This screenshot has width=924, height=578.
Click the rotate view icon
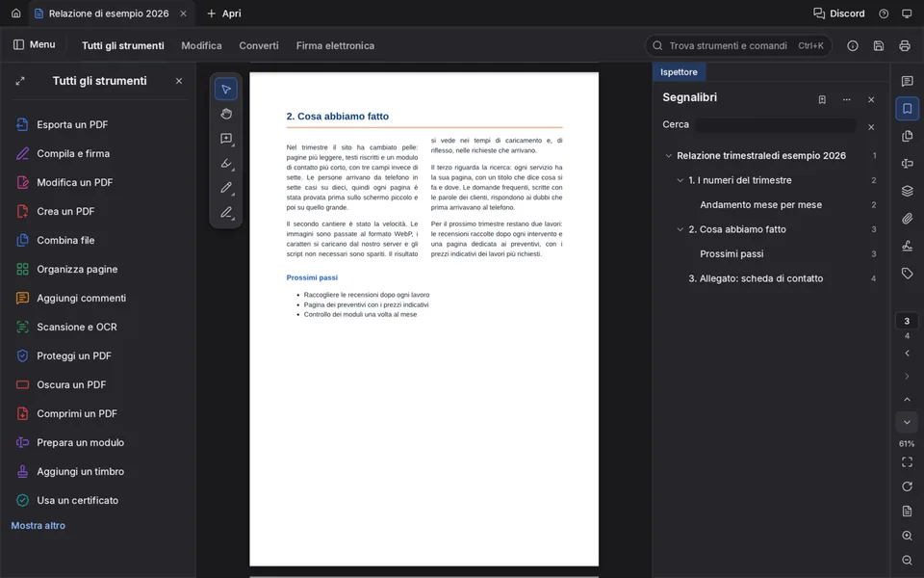[x=907, y=486]
